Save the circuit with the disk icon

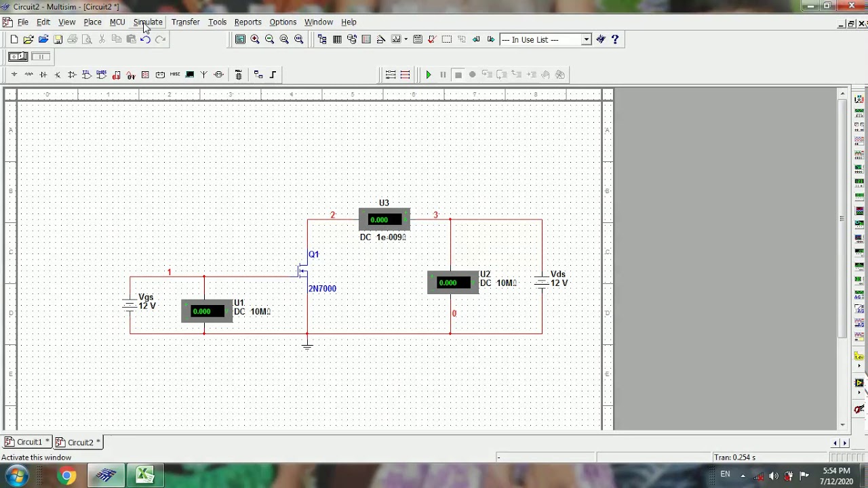[58, 39]
